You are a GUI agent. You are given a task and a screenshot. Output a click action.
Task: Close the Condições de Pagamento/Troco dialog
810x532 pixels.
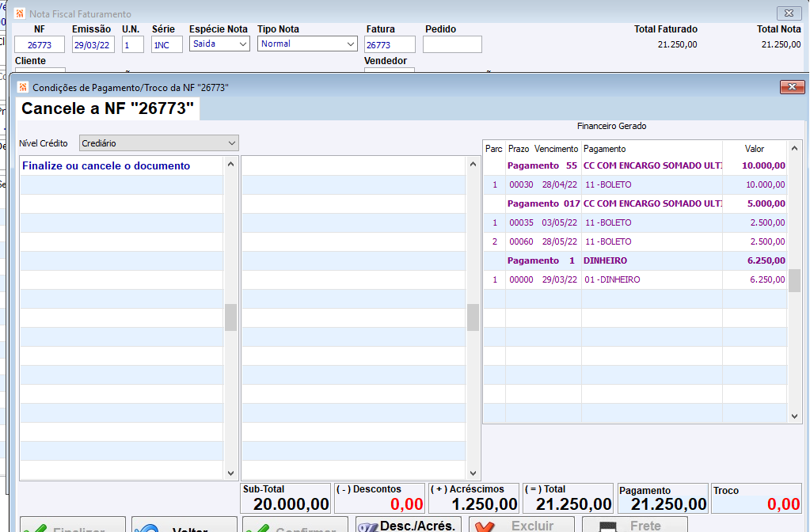[x=792, y=87]
